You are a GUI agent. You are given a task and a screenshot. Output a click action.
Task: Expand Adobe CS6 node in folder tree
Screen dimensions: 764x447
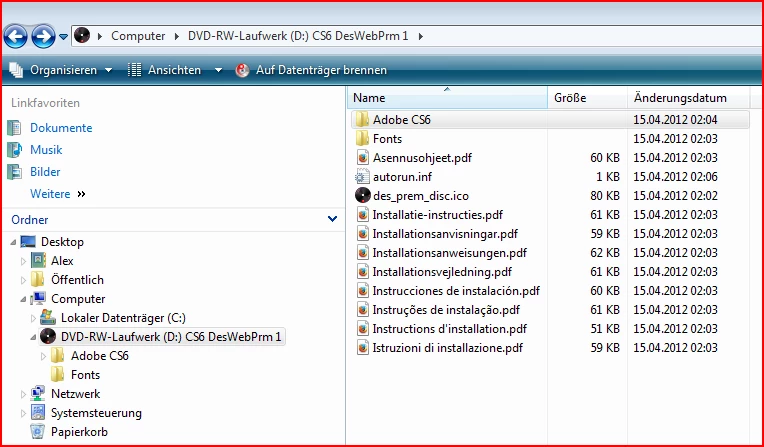tap(43, 356)
